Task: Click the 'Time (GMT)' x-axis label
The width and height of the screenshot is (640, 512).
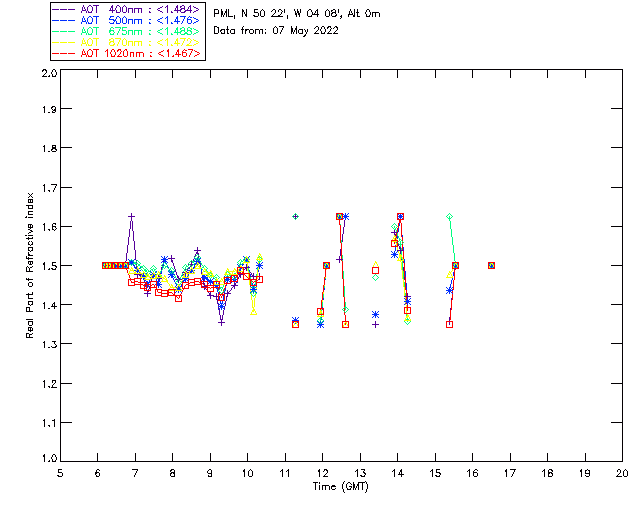Action: coord(340,486)
